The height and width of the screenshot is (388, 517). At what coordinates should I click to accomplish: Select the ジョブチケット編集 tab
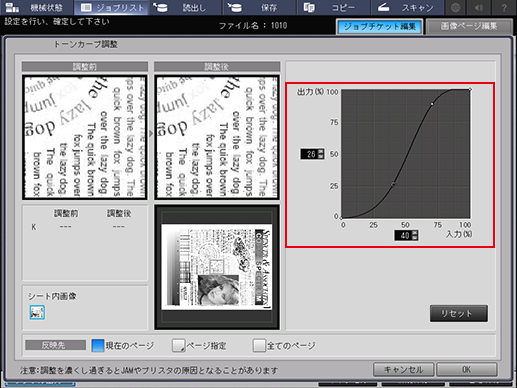click(380, 26)
